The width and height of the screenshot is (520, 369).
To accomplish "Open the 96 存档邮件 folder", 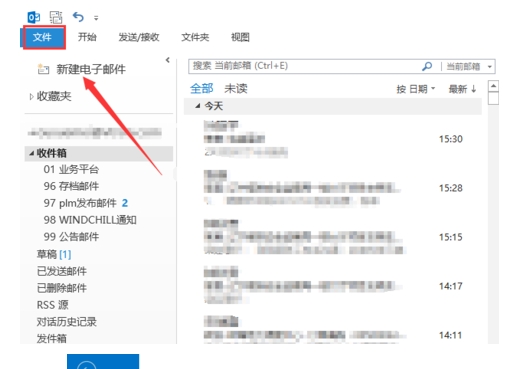I will pyautogui.click(x=71, y=186).
